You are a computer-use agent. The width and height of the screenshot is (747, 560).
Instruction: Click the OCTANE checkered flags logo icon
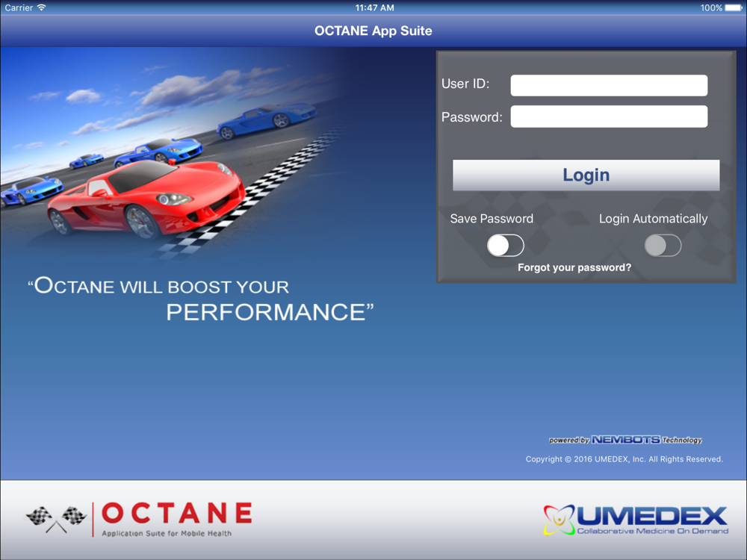(x=56, y=519)
